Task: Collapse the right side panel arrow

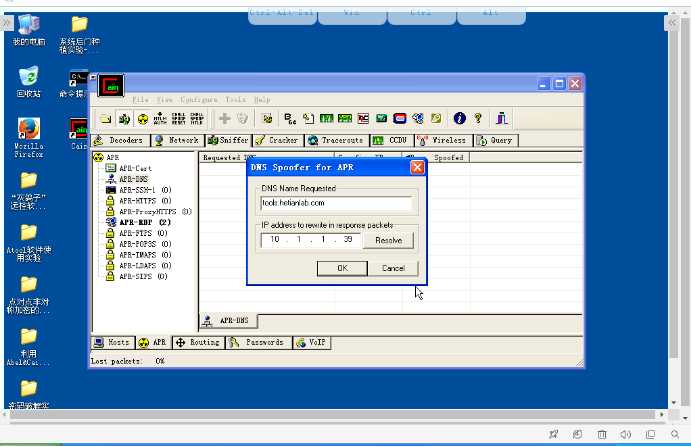Action: pos(672,22)
